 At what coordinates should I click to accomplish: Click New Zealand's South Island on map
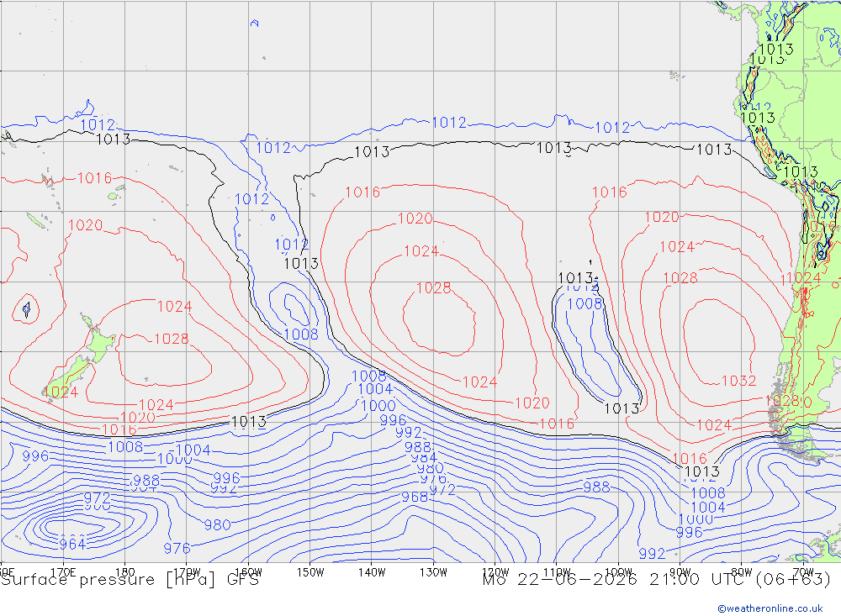pos(67,376)
